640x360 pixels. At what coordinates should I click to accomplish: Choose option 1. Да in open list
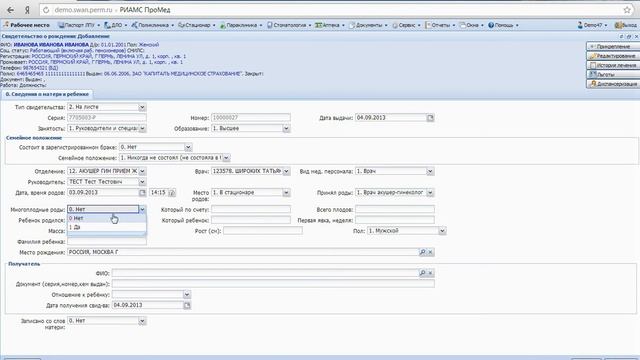click(107, 227)
